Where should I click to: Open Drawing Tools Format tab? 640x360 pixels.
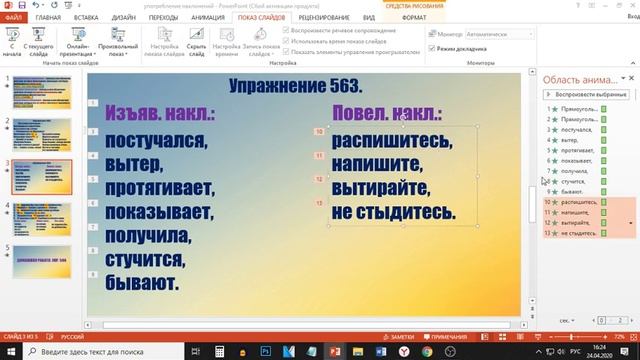pyautogui.click(x=414, y=18)
